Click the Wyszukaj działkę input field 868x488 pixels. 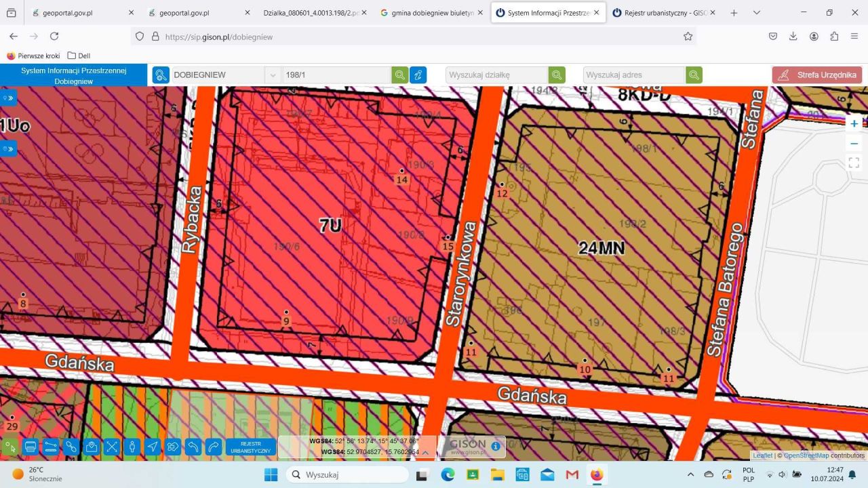[497, 75]
